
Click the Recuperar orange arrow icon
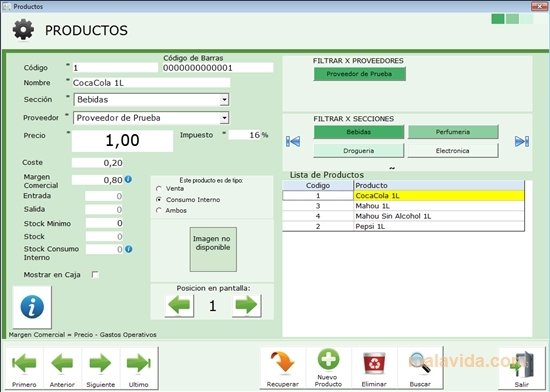[282, 362]
